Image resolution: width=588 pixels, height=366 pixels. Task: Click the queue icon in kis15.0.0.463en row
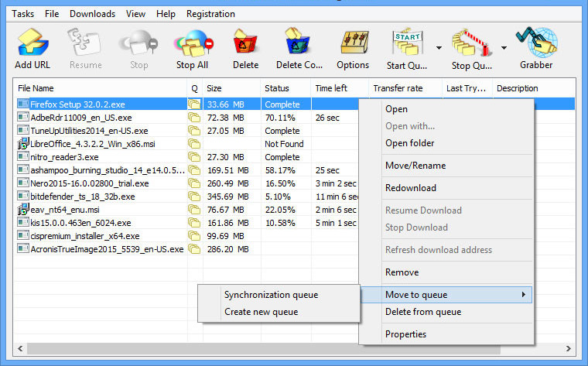[x=194, y=223]
